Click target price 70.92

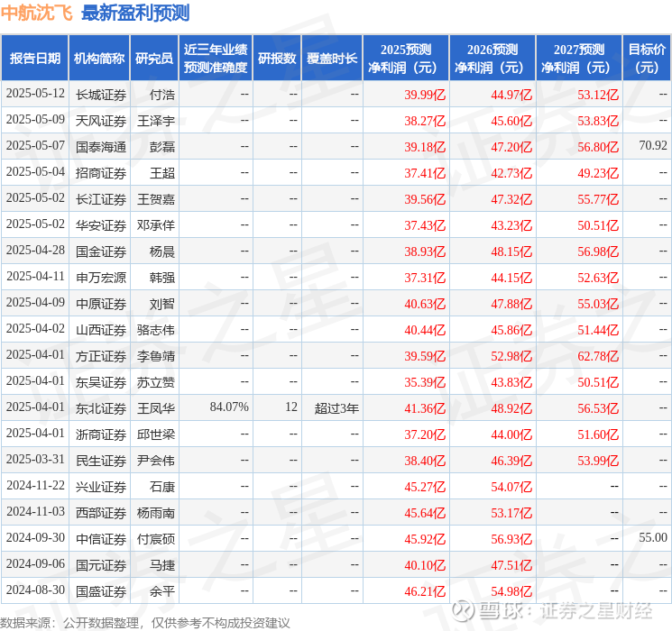click(653, 146)
